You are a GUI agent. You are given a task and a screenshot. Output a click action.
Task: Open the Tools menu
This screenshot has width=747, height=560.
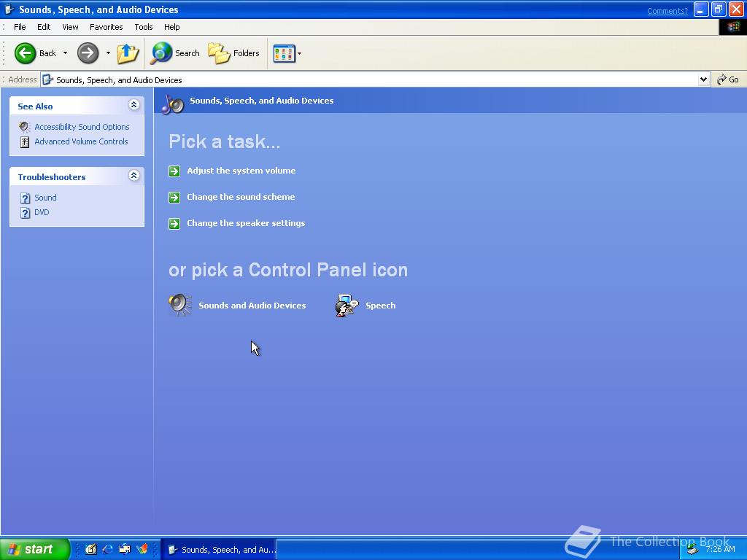tap(144, 27)
